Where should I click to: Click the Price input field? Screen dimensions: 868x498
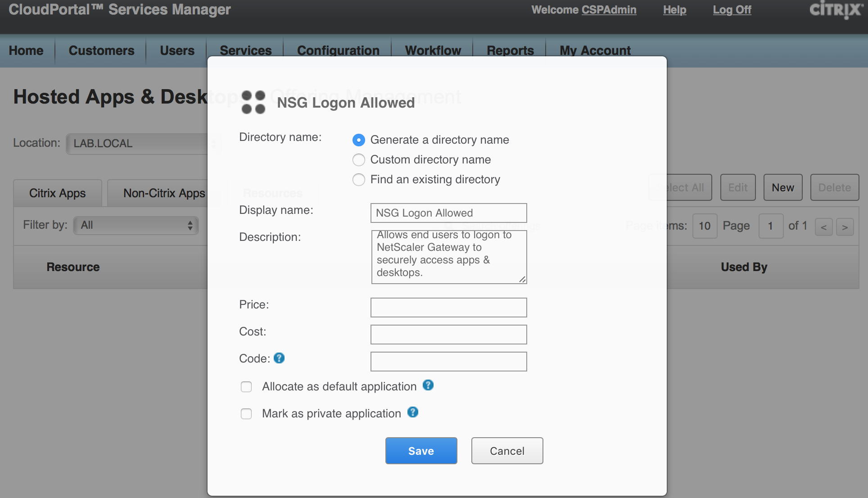coord(448,308)
